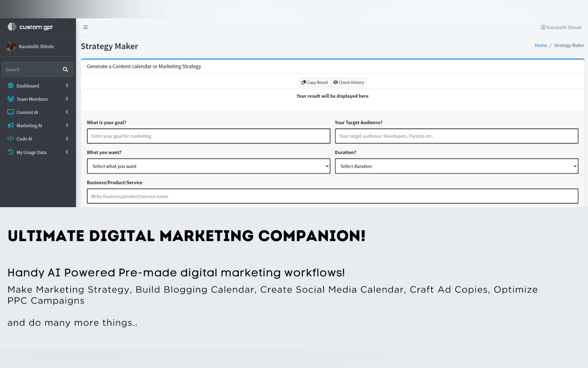Click the Dashboard gauge icon

10,86
